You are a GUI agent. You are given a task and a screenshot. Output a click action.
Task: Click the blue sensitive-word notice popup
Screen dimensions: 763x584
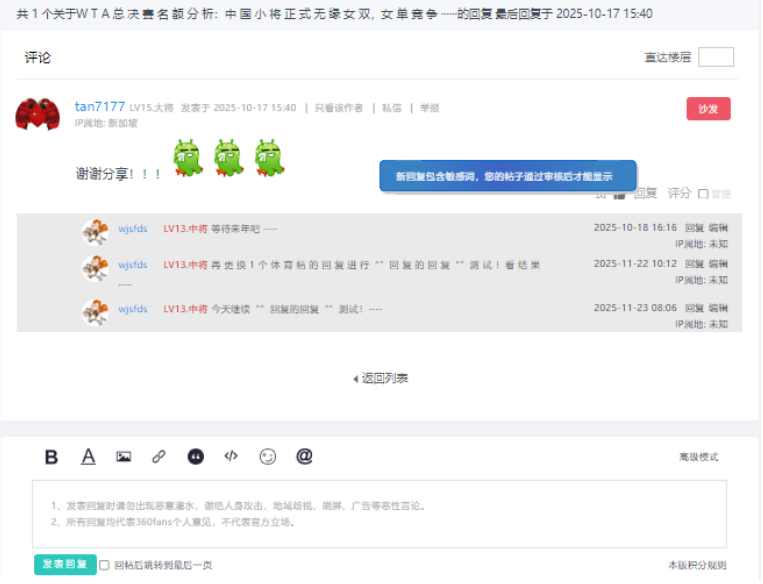coord(508,176)
